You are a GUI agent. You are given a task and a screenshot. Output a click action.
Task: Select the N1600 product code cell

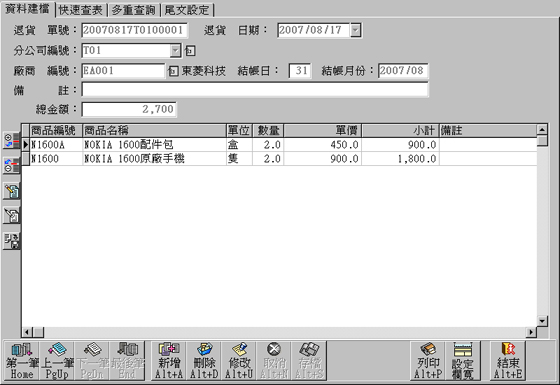(56, 159)
